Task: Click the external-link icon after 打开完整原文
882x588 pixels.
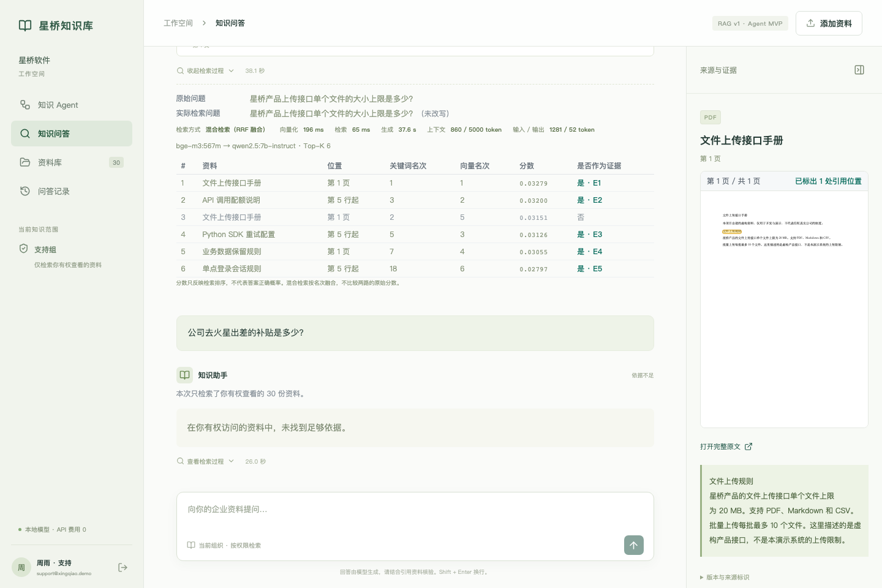Action: pyautogui.click(x=748, y=447)
